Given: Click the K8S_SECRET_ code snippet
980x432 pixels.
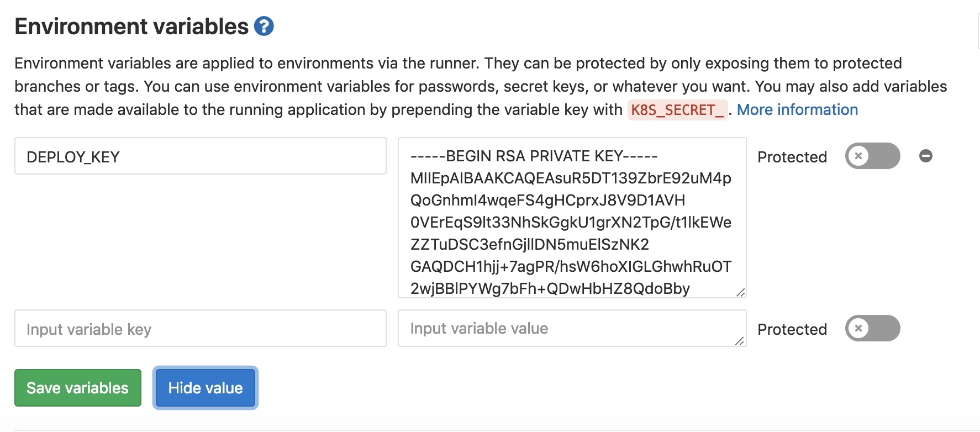Looking at the screenshot, I should click(677, 110).
